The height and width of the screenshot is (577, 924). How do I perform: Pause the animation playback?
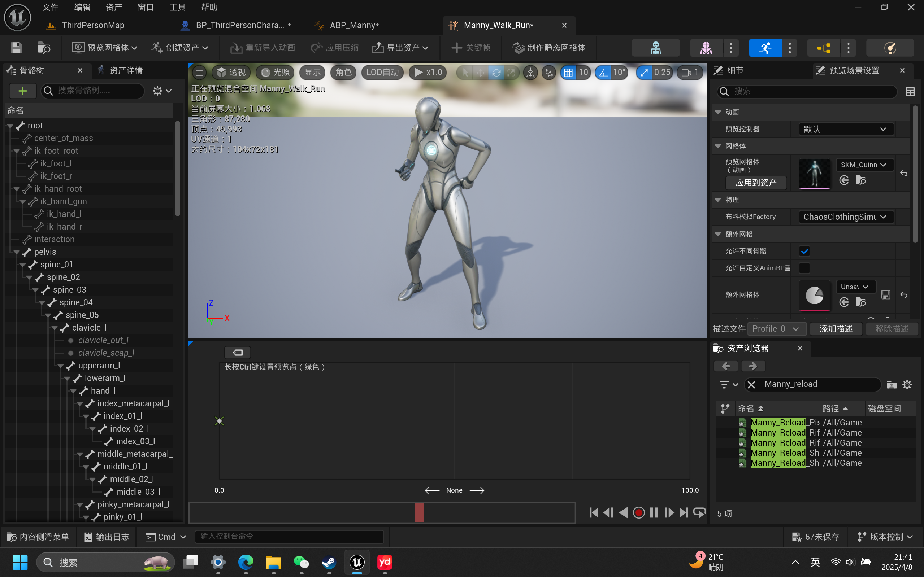pos(654,512)
